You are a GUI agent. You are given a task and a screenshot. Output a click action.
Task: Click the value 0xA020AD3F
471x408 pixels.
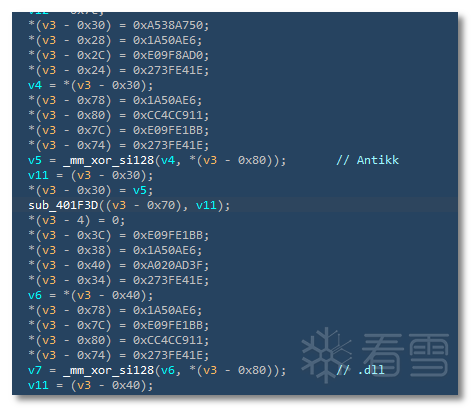tap(168, 265)
